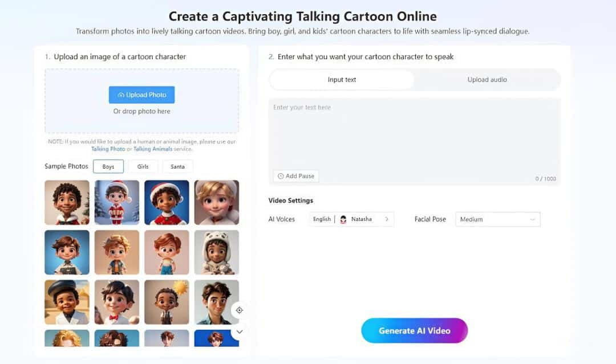The image size is (616, 364).
Task: Click the down chevron scroll icon
Action: coord(240,331)
